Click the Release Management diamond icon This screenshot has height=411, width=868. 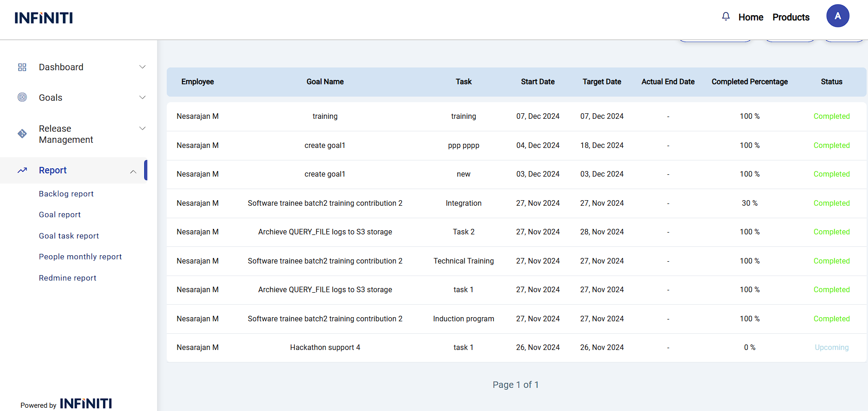(22, 134)
